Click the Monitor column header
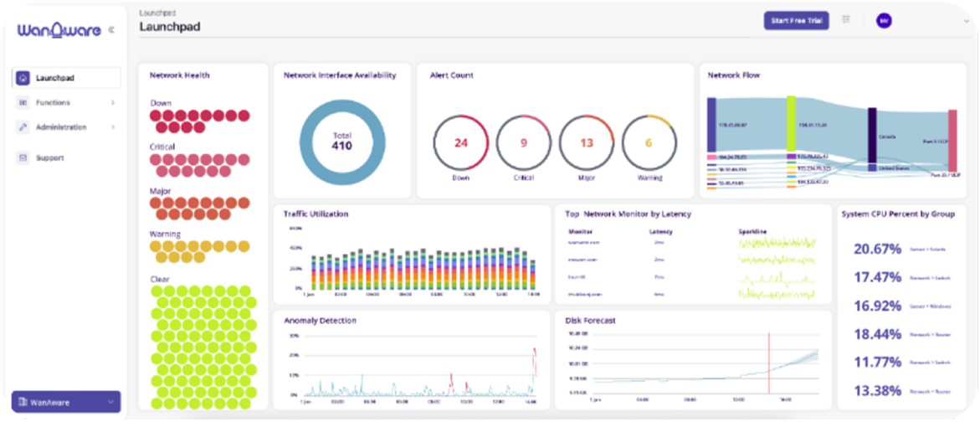Viewport: 980px width, 422px height. pos(579,231)
